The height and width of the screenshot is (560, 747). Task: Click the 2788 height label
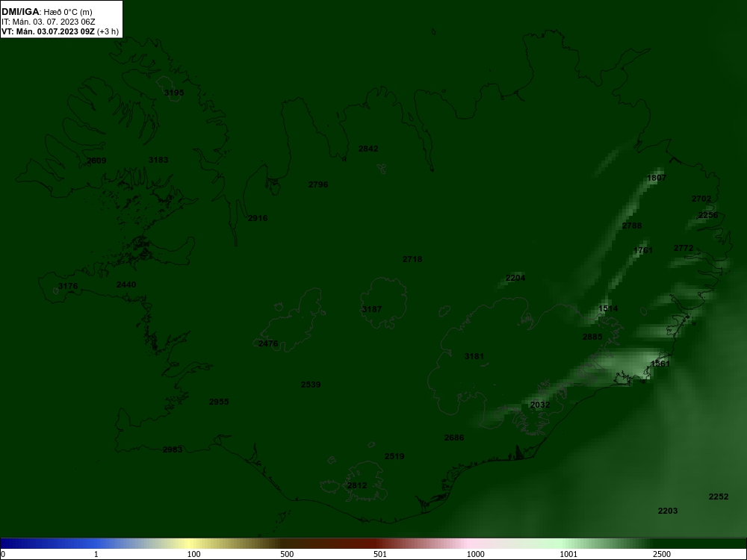(632, 225)
